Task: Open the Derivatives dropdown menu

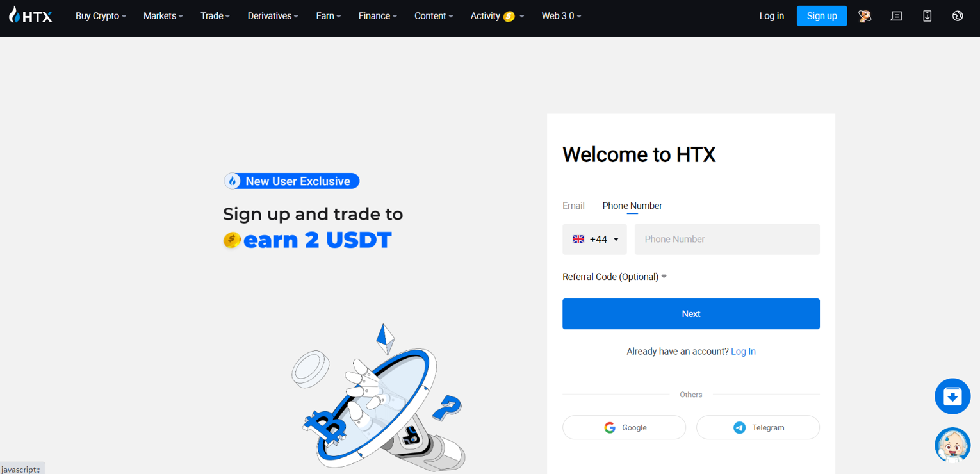Action: pos(273,16)
